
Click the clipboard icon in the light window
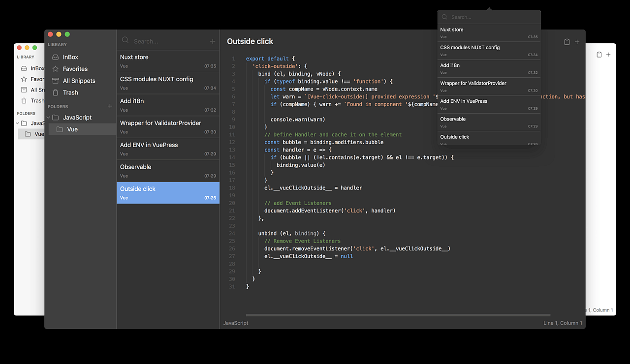[x=599, y=55]
